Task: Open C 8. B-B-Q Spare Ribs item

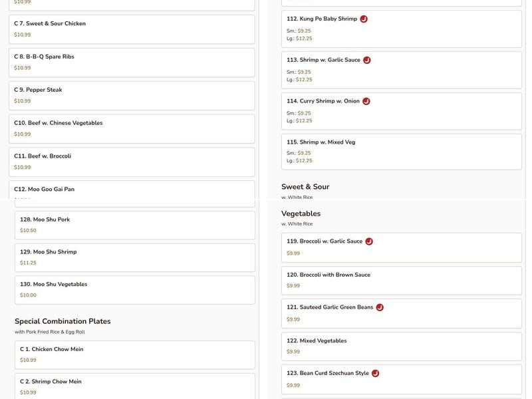Action: 132,63
